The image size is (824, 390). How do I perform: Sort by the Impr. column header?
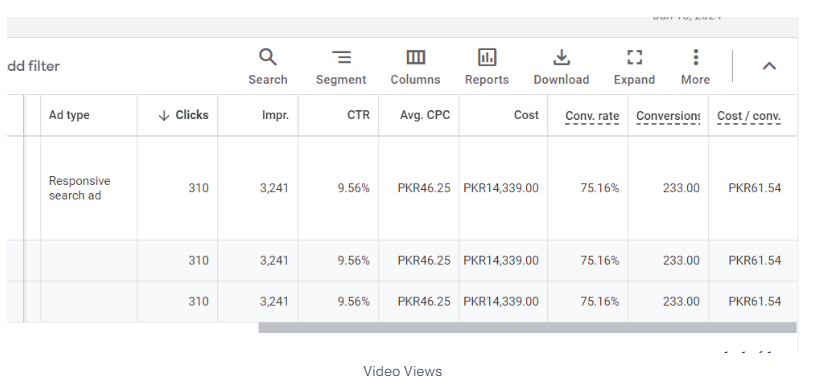tap(275, 115)
